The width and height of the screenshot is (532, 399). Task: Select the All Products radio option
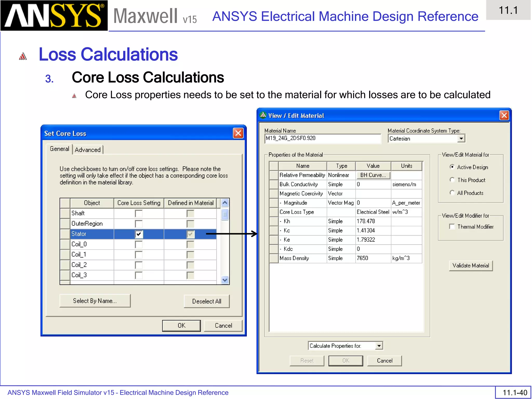pyautogui.click(x=452, y=193)
